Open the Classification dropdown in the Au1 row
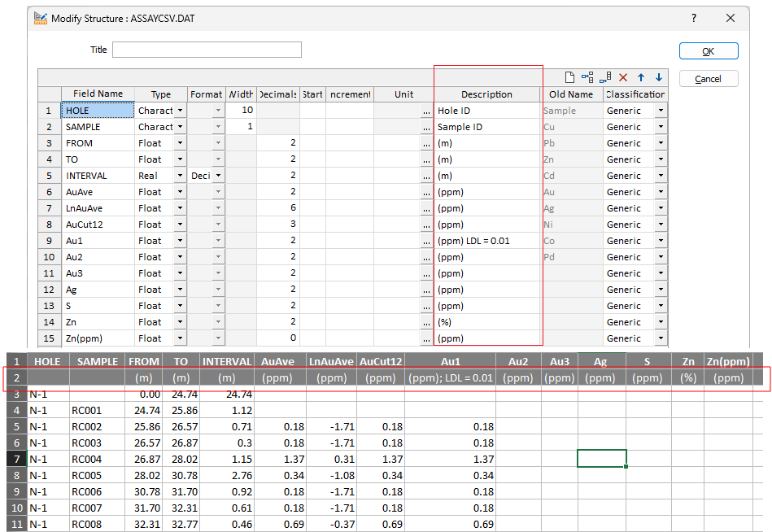Viewport: 772px width, 532px height. click(x=661, y=241)
